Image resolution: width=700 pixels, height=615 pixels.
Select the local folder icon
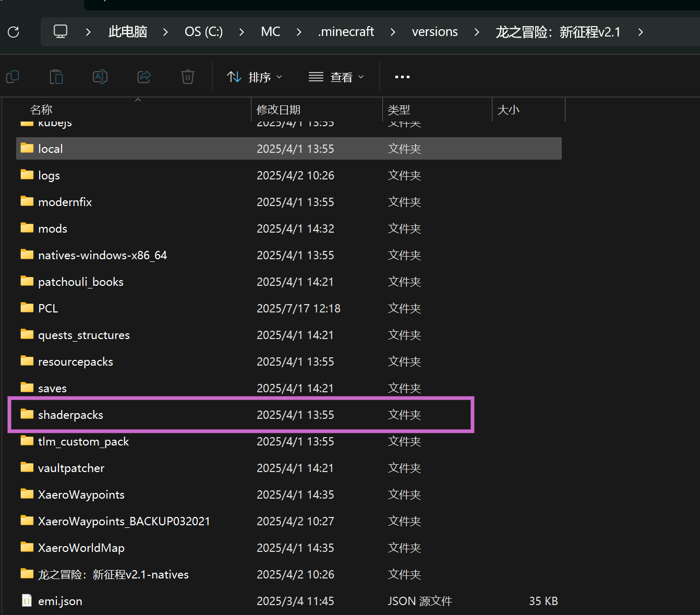click(x=27, y=148)
